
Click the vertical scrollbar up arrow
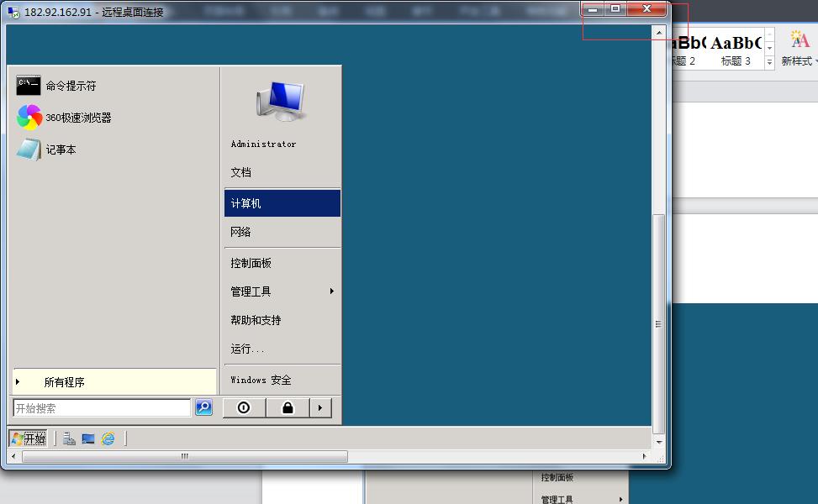[659, 32]
